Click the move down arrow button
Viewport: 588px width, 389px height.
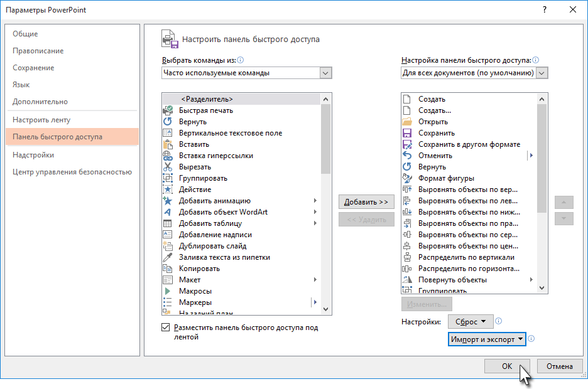pyautogui.click(x=563, y=218)
